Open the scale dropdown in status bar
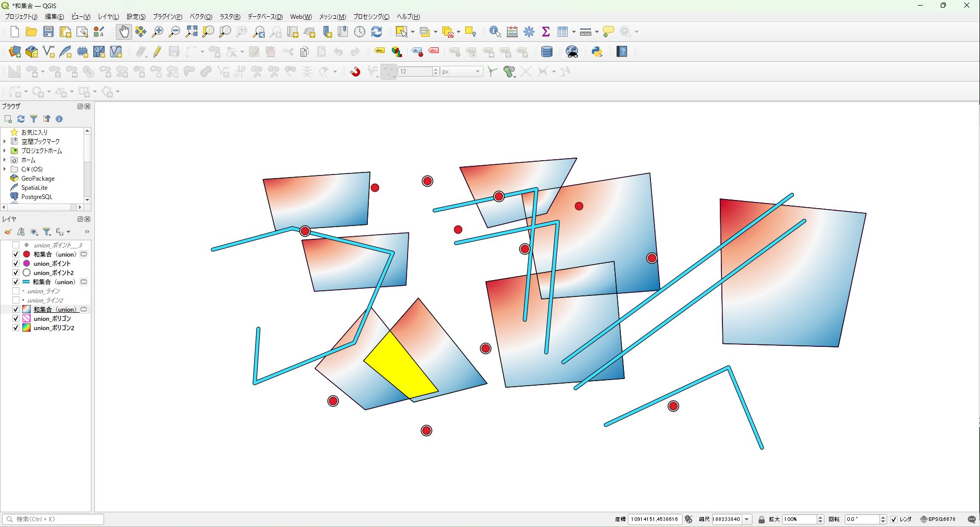The image size is (980, 527). coord(747,519)
